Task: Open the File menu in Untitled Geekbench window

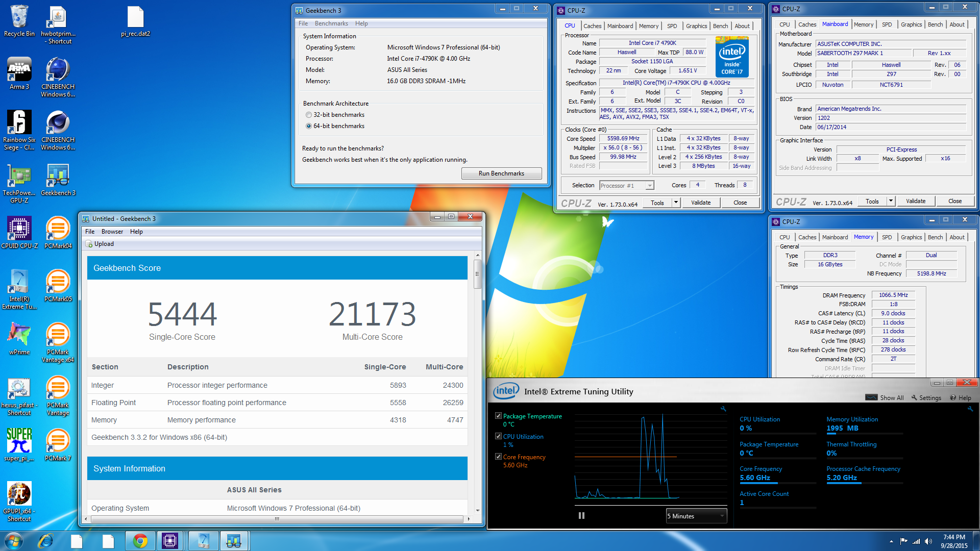Action: (90, 232)
